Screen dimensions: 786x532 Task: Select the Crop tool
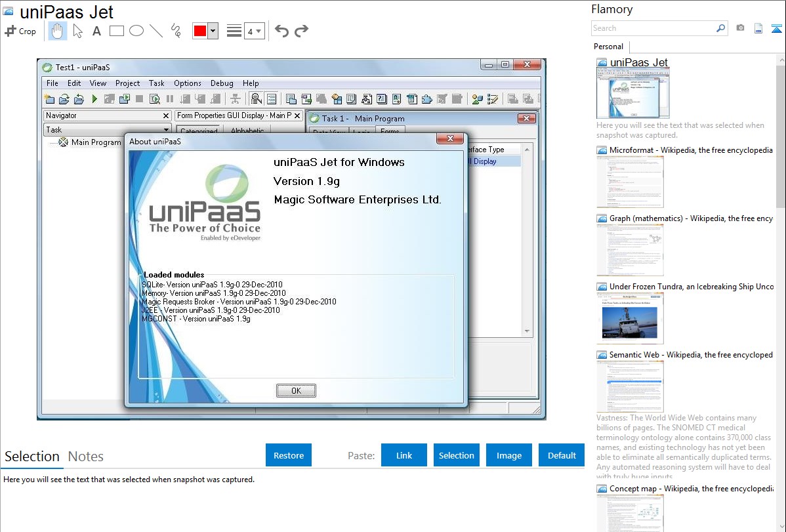coord(20,31)
